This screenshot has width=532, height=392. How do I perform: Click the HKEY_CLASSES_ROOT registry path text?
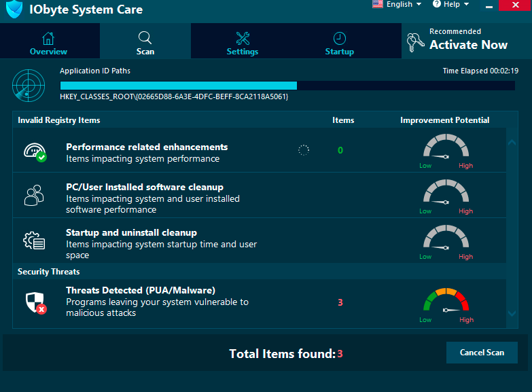click(174, 96)
